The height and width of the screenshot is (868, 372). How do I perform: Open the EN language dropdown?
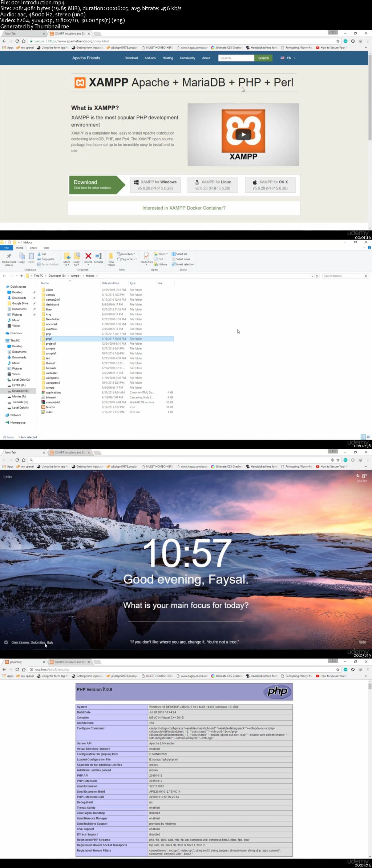288,58
